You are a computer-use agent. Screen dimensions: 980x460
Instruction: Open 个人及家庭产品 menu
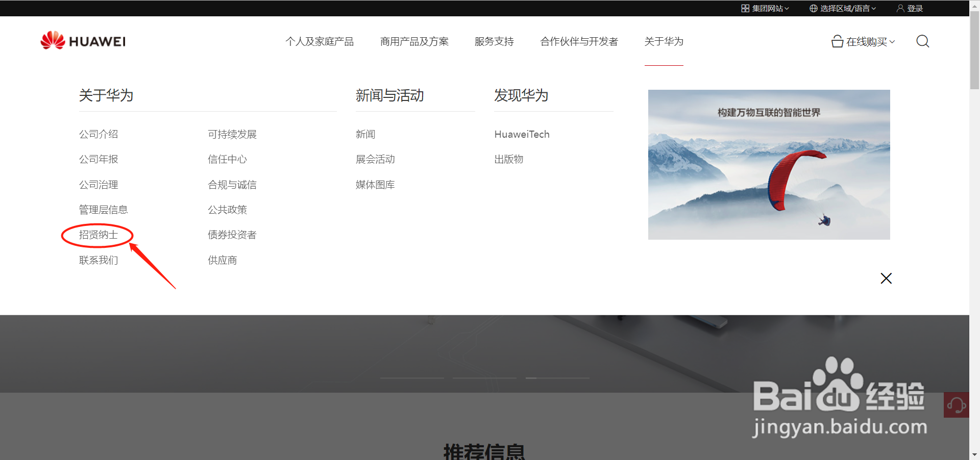pyautogui.click(x=320, y=41)
